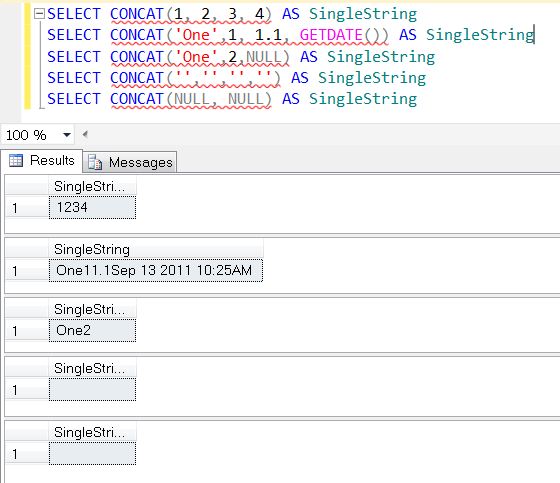Click the SingleStri... header of fourth grid

click(x=92, y=368)
